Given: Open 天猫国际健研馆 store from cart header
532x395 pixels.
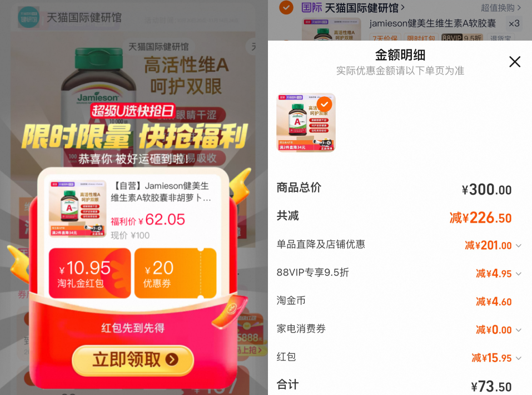Looking at the screenshot, I should [x=365, y=7].
